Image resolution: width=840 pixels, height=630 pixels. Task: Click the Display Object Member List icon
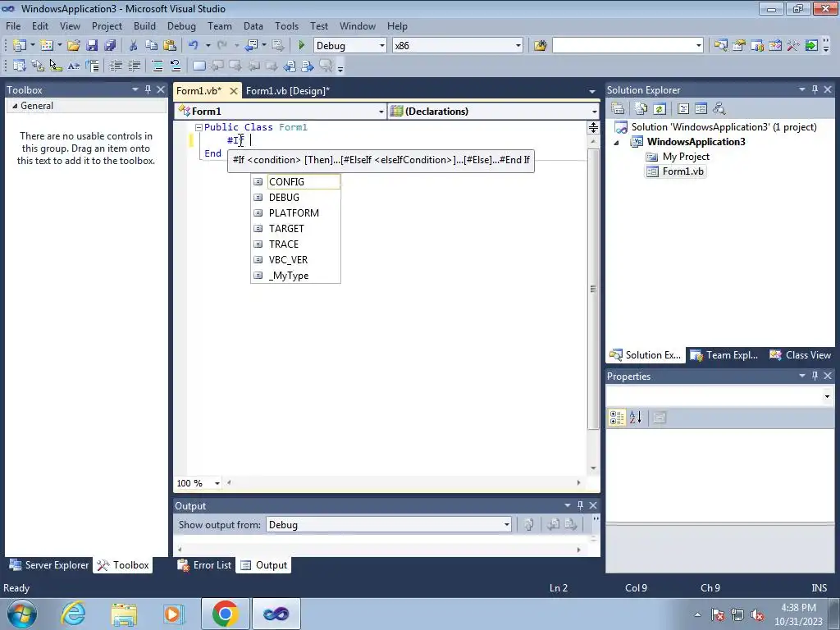pyautogui.click(x=20, y=66)
